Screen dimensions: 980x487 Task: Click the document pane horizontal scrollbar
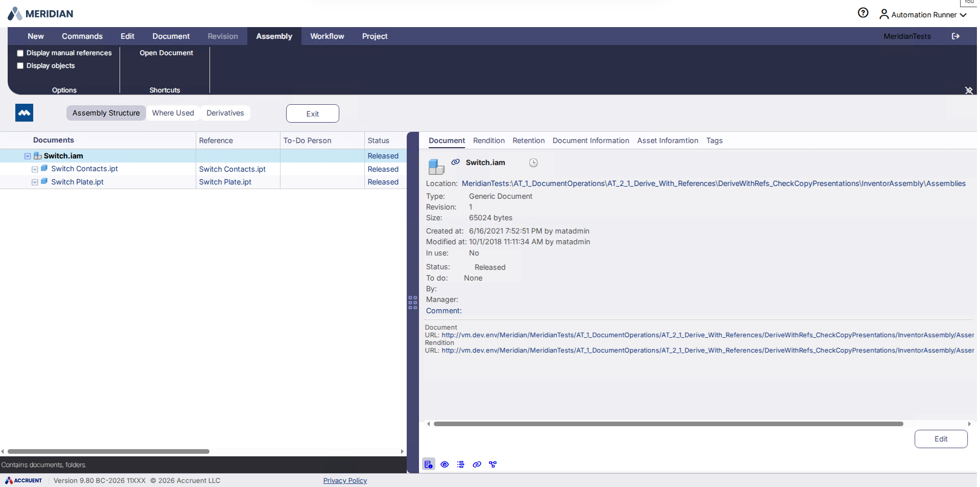[x=668, y=424]
